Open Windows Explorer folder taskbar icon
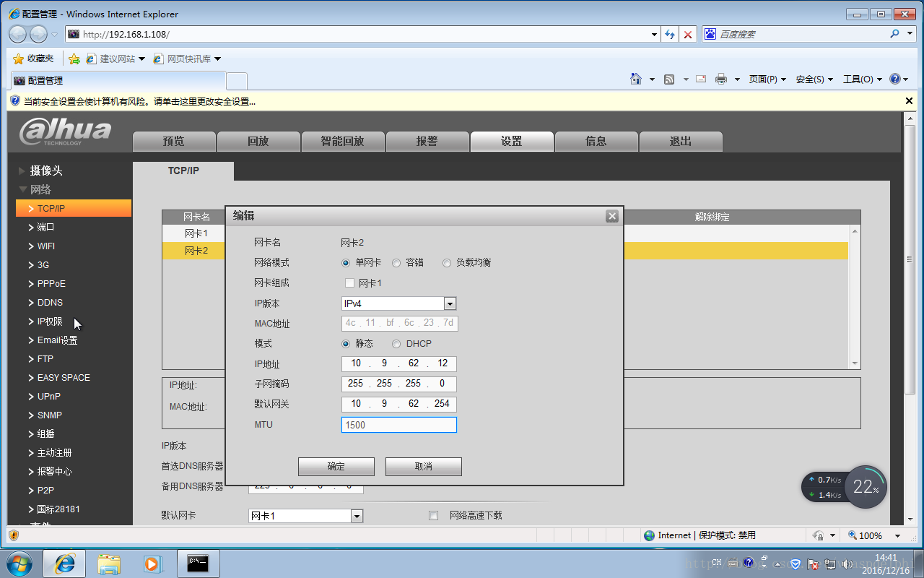The height and width of the screenshot is (578, 924). [x=109, y=564]
